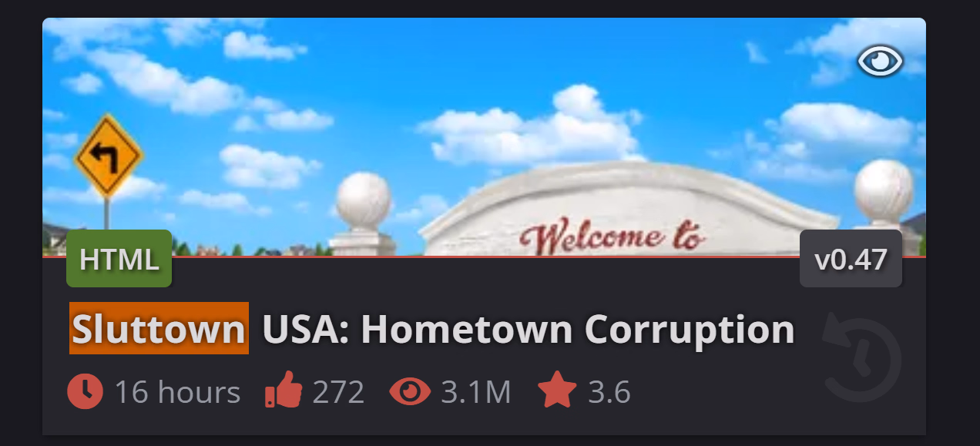Click the yellow left-turn road sign
The width and height of the screenshot is (980, 446).
pyautogui.click(x=108, y=156)
